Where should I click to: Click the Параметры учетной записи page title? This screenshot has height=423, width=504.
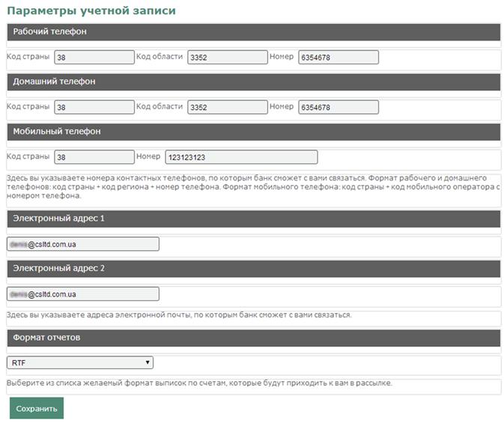pyautogui.click(x=91, y=10)
